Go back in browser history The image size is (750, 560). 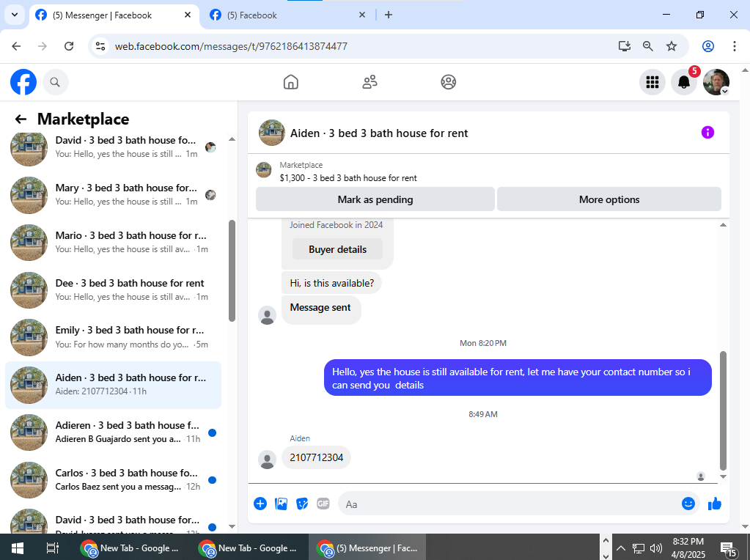point(16,46)
